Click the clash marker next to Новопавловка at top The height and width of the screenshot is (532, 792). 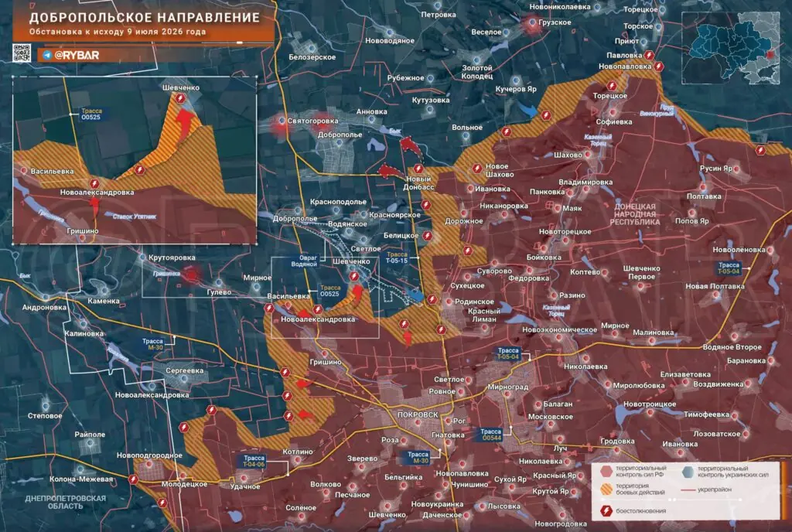pos(659,66)
